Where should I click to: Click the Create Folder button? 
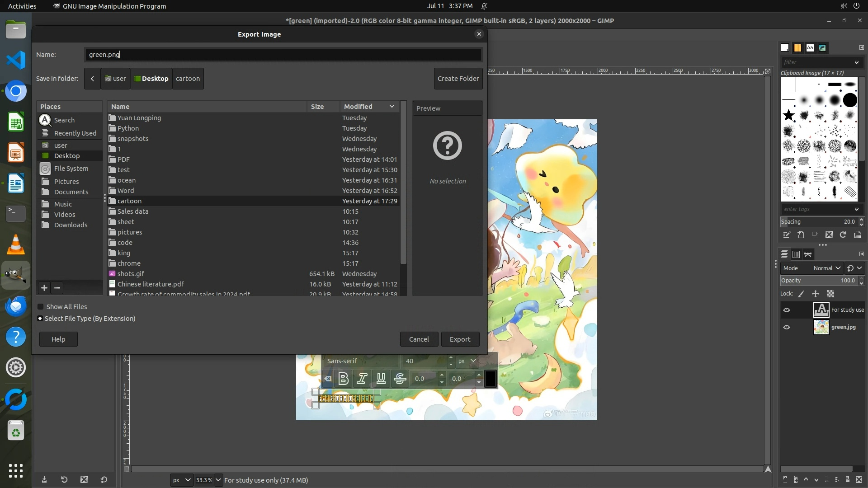[x=458, y=79]
